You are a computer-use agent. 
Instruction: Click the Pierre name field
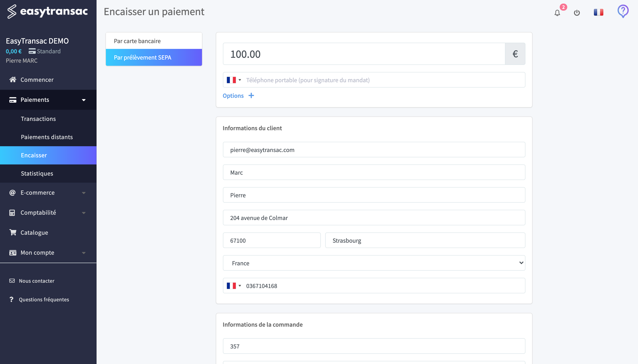[x=374, y=195]
